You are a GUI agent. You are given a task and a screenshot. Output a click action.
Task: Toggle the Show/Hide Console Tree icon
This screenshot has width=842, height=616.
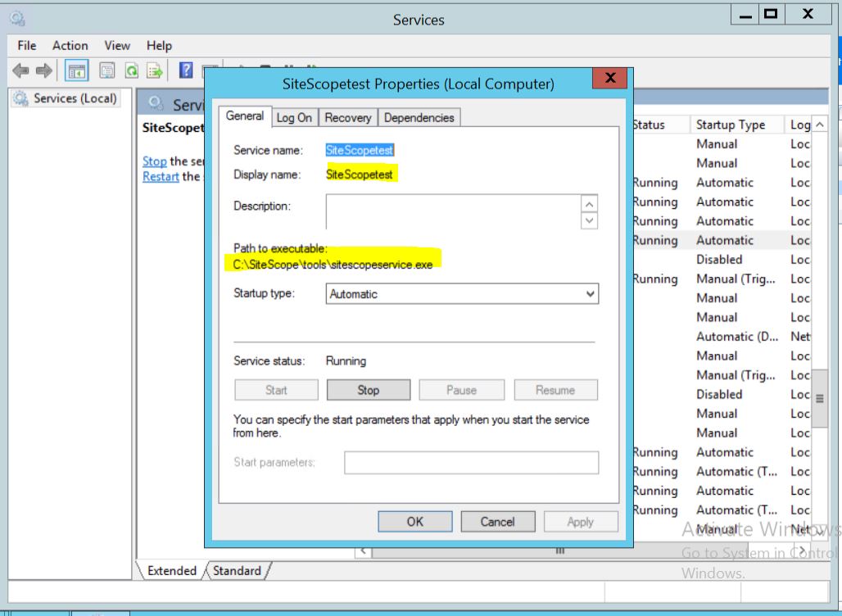pos(77,71)
